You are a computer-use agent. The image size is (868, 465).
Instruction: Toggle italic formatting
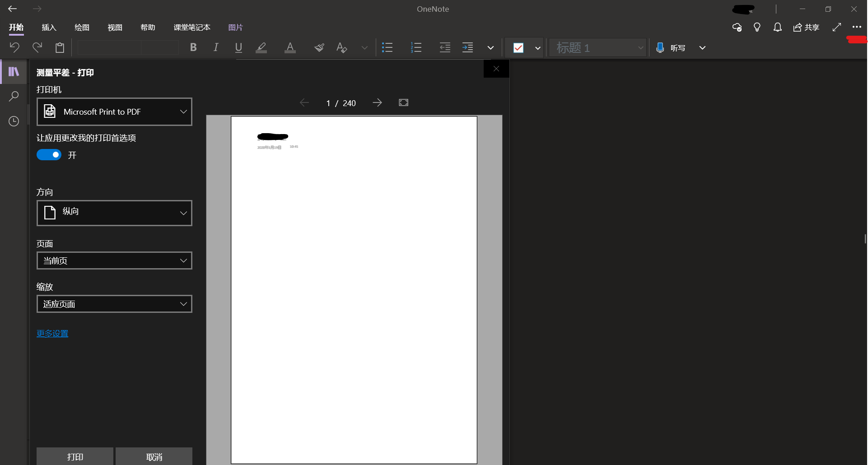coord(216,47)
